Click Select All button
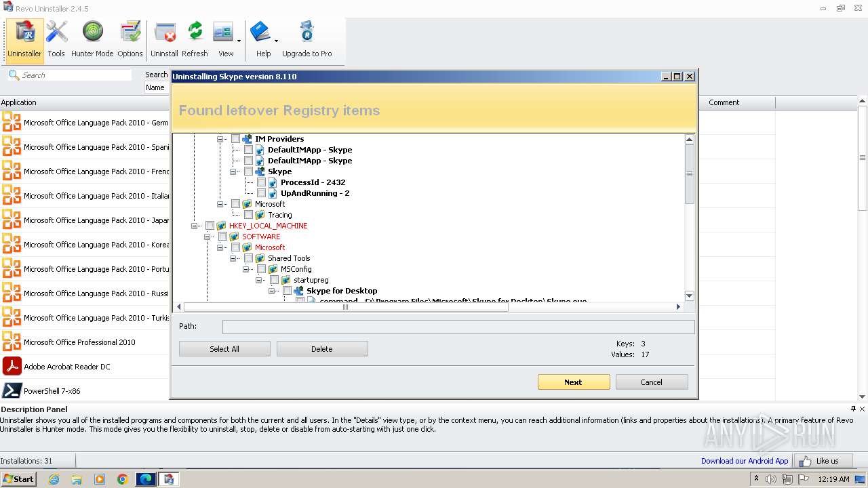The height and width of the screenshot is (488, 868). point(224,349)
